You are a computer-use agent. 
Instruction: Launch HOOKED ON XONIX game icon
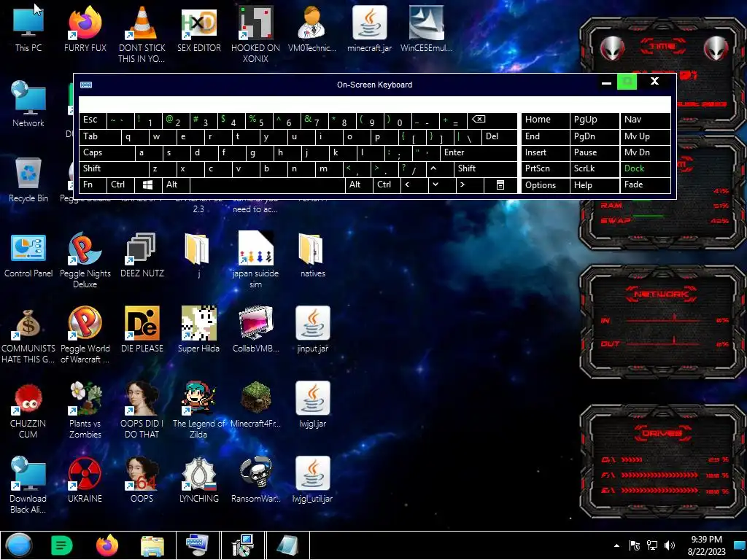click(x=255, y=34)
